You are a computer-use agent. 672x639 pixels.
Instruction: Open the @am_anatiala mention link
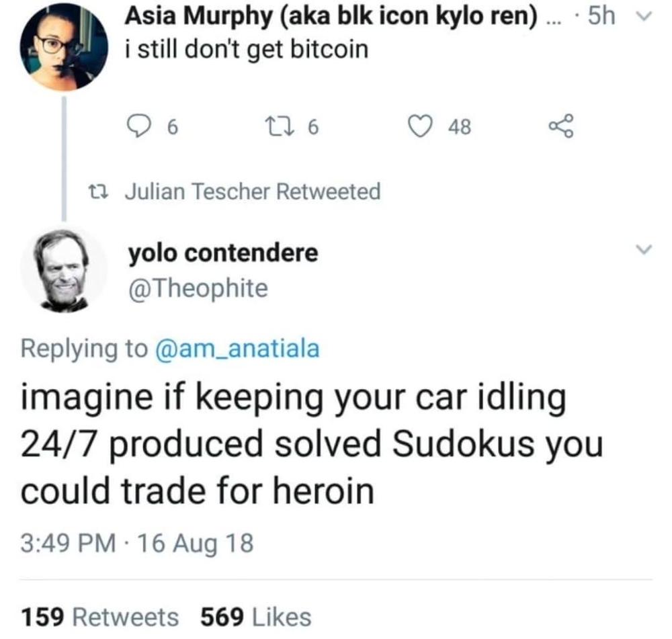tap(237, 348)
